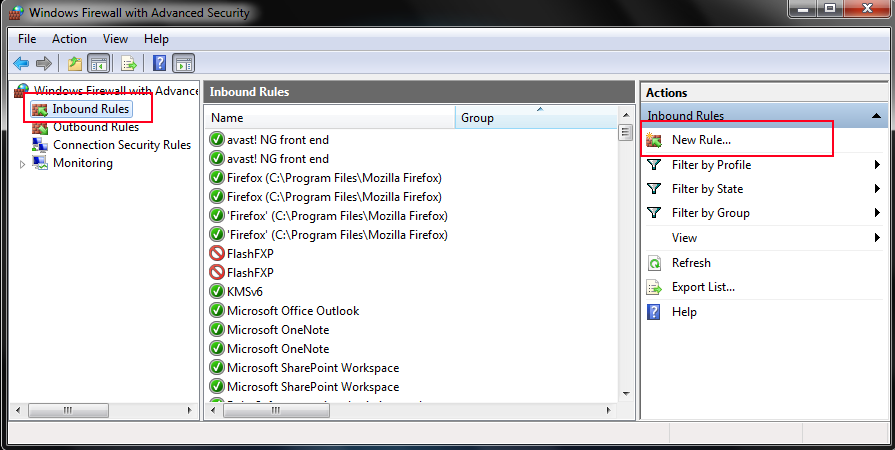The height and width of the screenshot is (450, 895).
Task: Click Export List... in Actions pane
Action: 703,287
